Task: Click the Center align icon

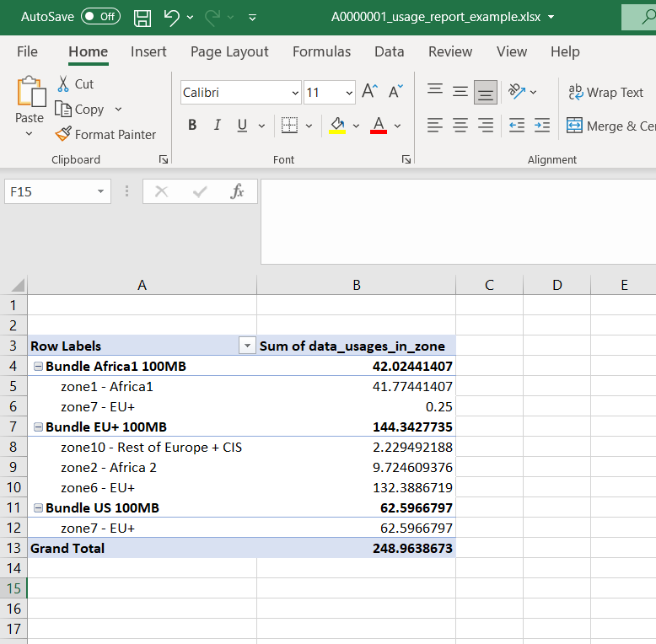Action: (460, 126)
